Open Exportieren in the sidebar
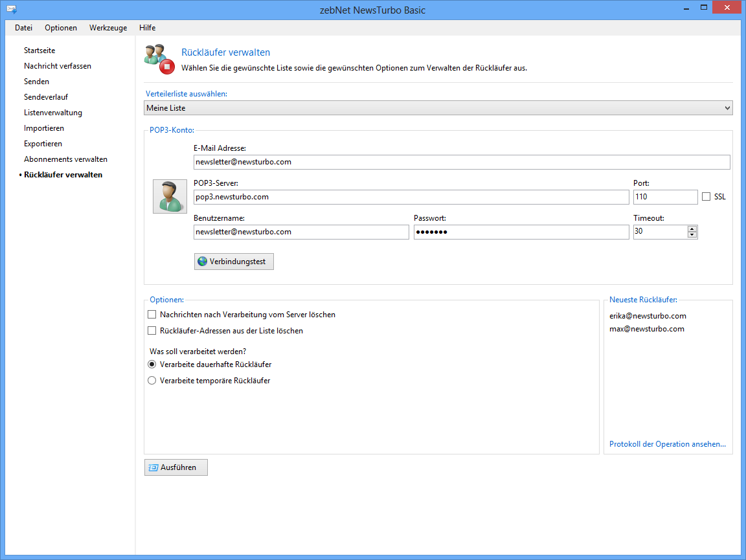 tap(43, 144)
